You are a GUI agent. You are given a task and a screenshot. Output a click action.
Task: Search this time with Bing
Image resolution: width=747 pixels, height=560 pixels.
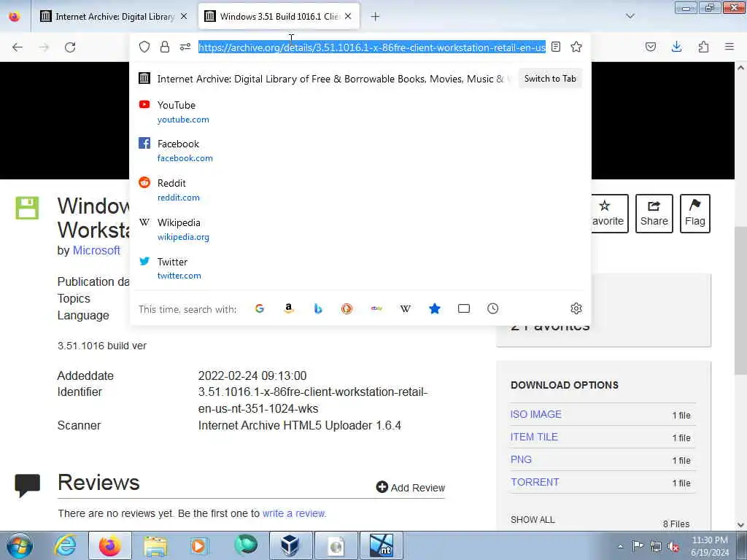coord(318,308)
